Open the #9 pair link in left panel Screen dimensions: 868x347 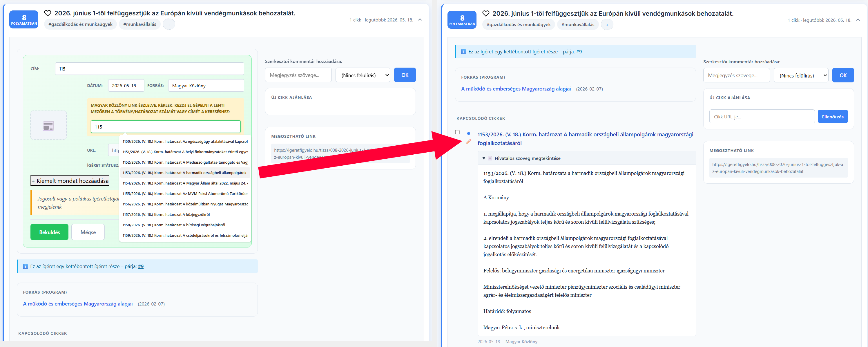click(141, 266)
